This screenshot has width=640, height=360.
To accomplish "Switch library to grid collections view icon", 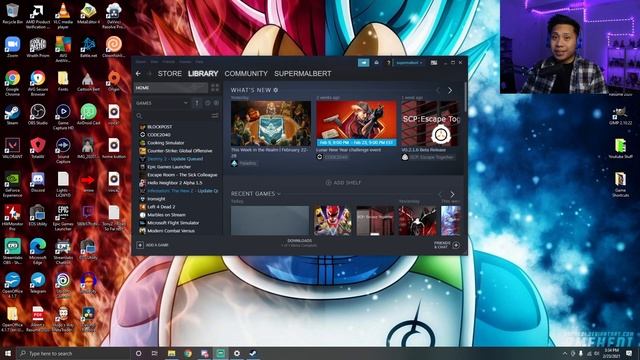I will pos(215,88).
